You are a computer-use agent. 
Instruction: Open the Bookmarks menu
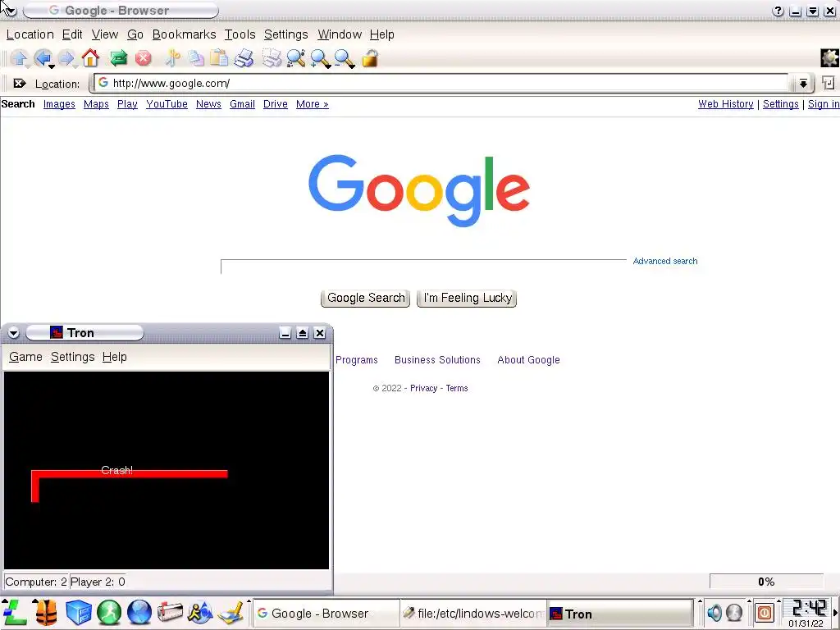pyautogui.click(x=184, y=34)
